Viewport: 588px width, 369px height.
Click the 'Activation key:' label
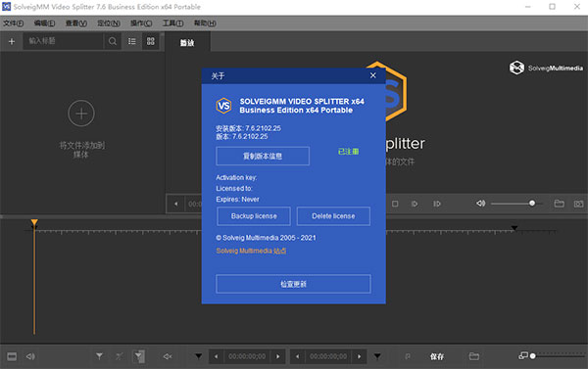click(x=236, y=177)
